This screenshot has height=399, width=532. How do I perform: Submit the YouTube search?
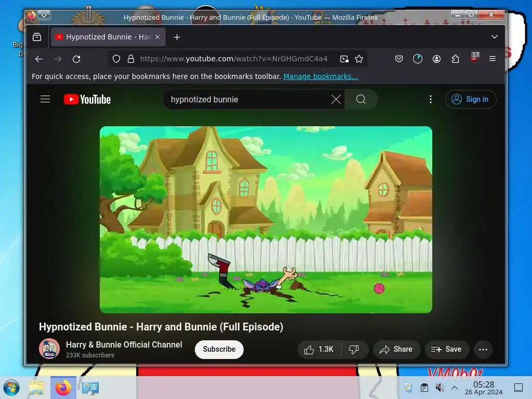click(x=361, y=99)
